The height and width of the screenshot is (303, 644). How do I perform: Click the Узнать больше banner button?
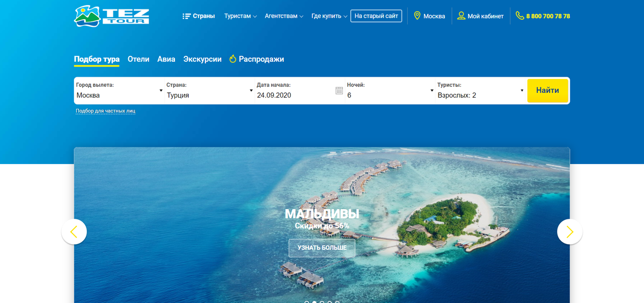tap(322, 248)
